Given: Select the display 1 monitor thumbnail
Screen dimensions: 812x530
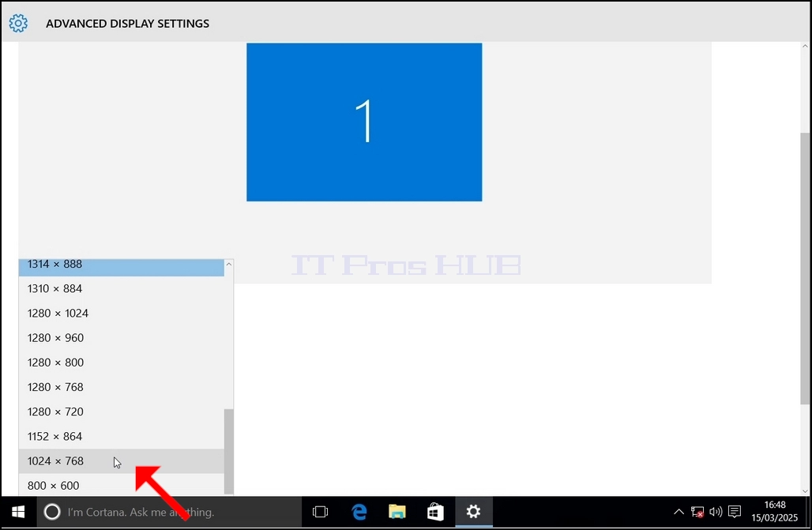Looking at the screenshot, I should 364,122.
